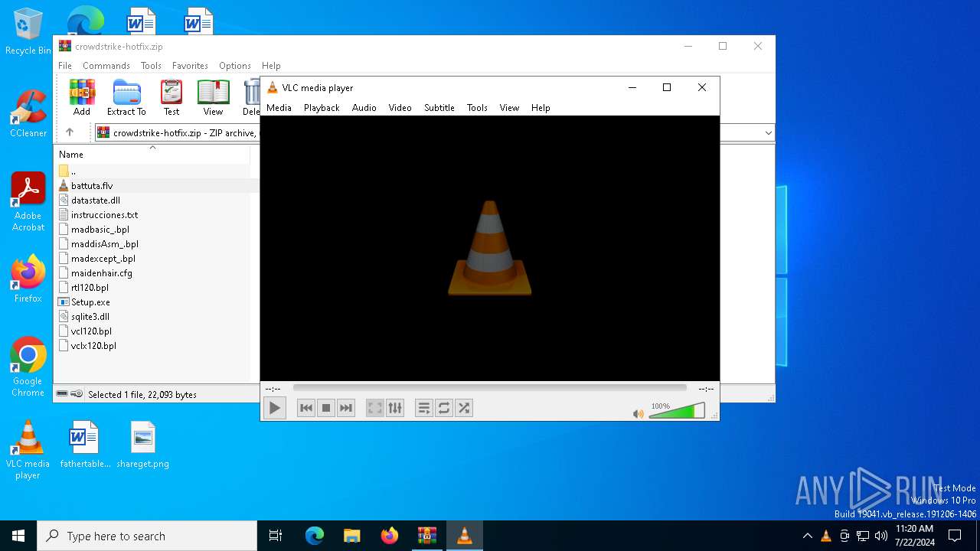Open WinRAR Tools menu
Viewport: 980px width, 551px height.
tap(151, 66)
